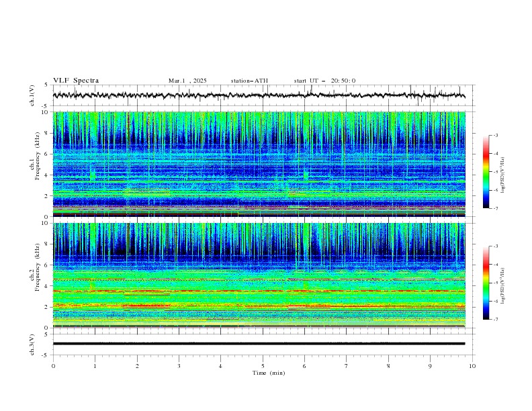Select the "start UT = 20:50:0" text
This screenshot has height=411, width=532.
(324, 81)
